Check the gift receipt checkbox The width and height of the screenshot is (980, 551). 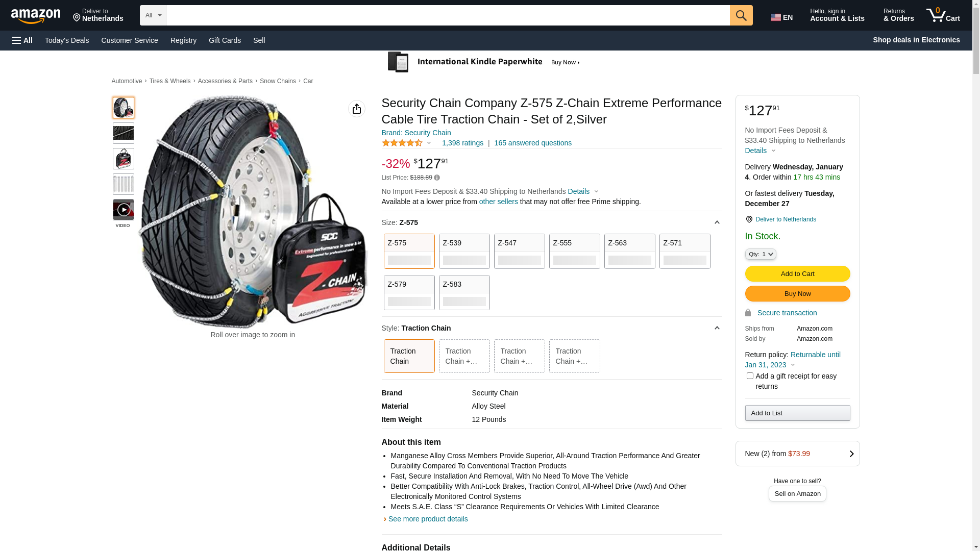click(x=750, y=376)
